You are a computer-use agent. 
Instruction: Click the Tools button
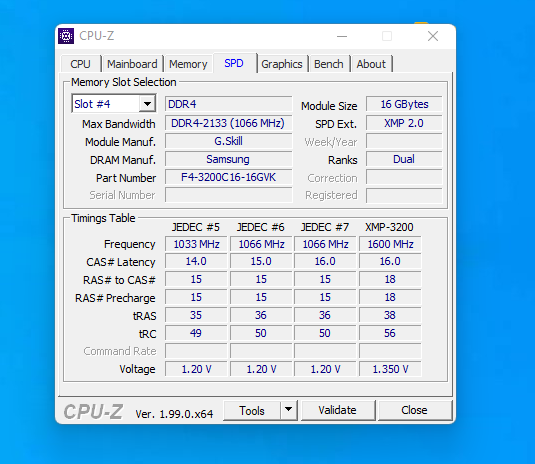coord(252,410)
